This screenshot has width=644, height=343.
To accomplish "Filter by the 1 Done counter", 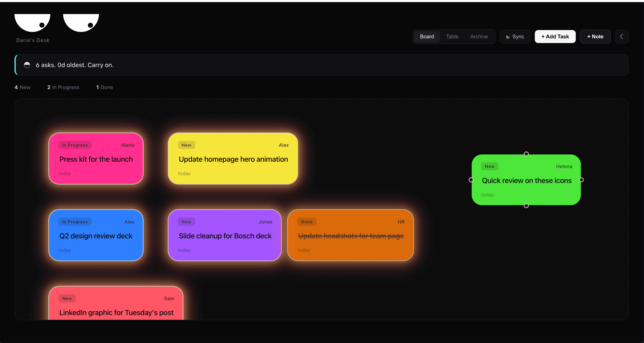I will [x=104, y=87].
